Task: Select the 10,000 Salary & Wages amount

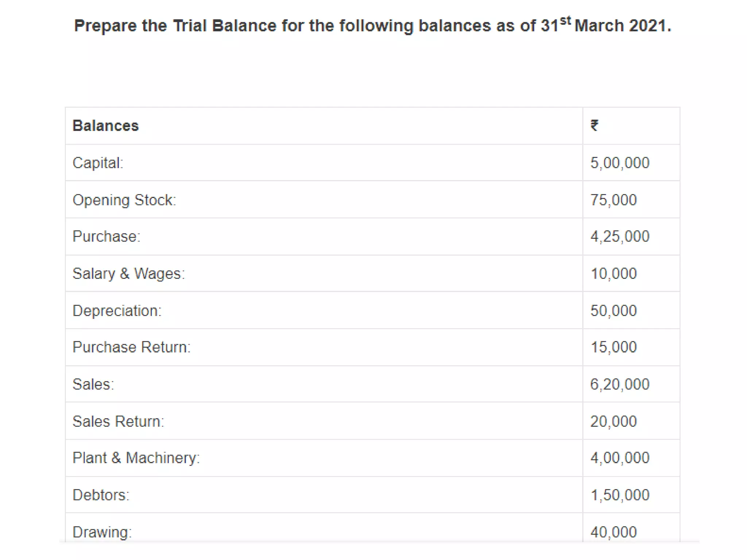Action: 614,274
